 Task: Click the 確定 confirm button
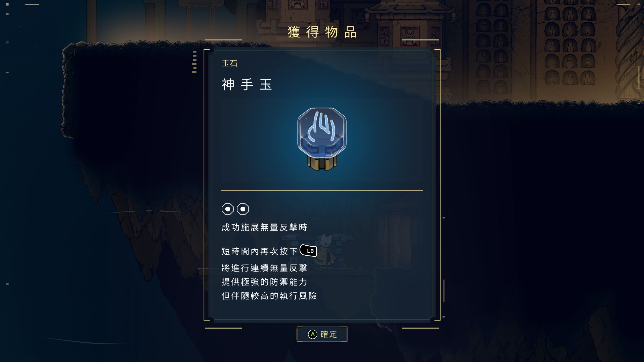322,334
